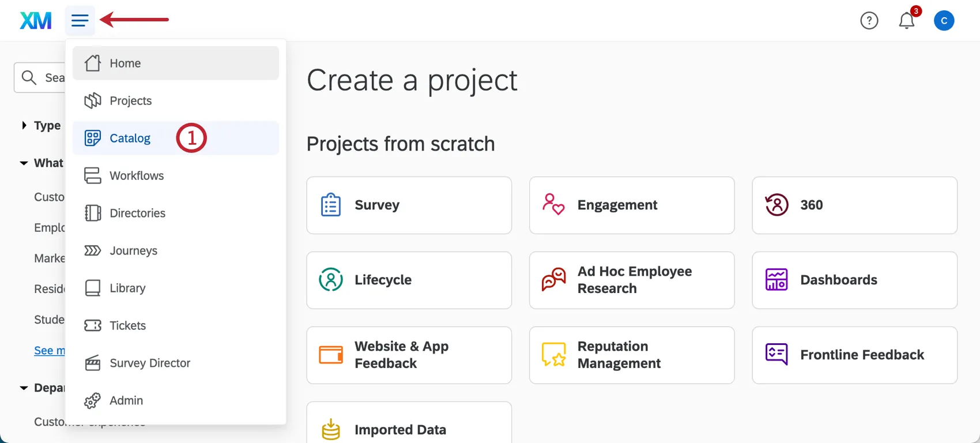Click the hamburger navigation menu icon

80,21
